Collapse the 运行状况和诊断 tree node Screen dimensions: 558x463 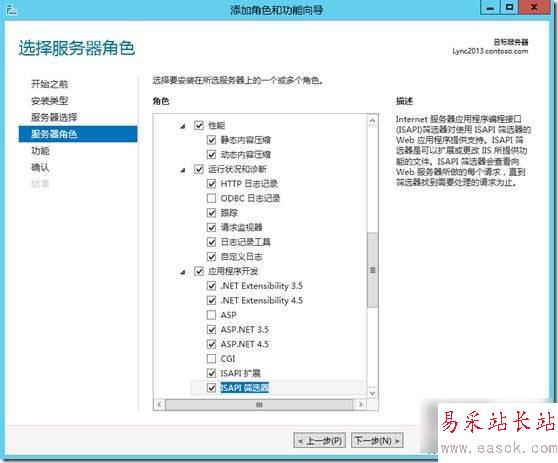click(x=183, y=170)
